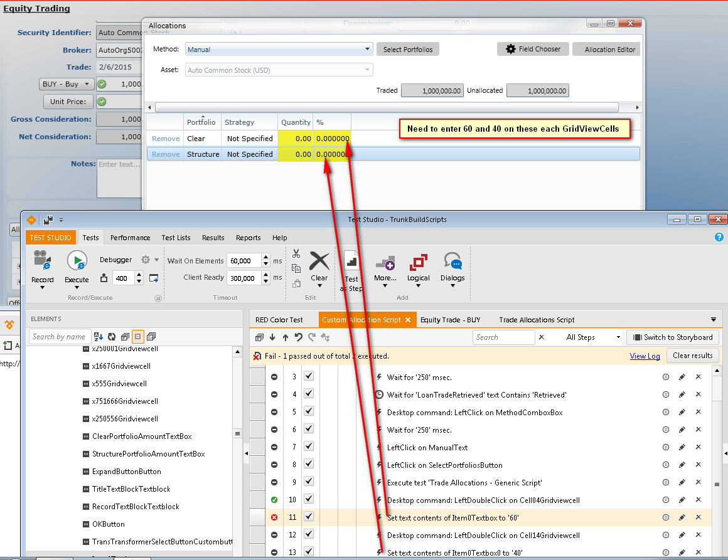
Task: Run the test with the Execute icon
Action: pos(77,260)
